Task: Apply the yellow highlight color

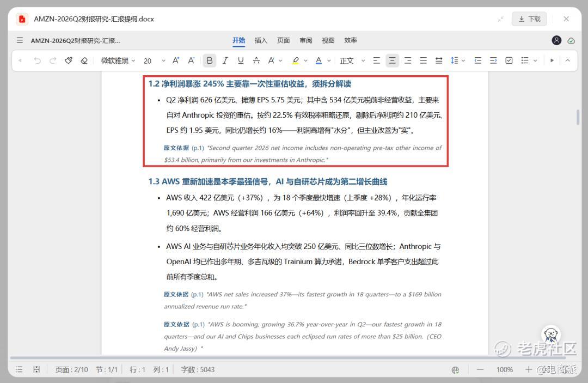Action: [296, 60]
